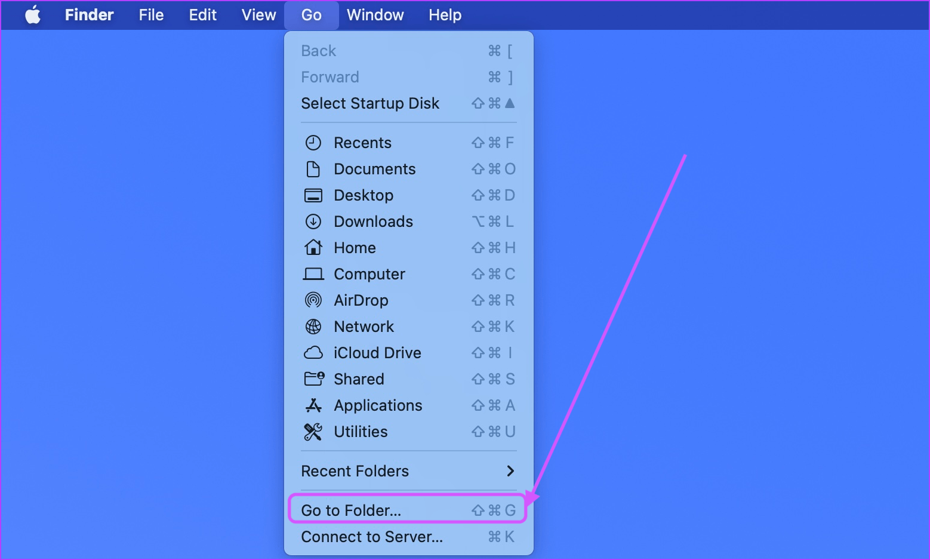
Task: Click the Shared folder icon
Action: click(314, 379)
